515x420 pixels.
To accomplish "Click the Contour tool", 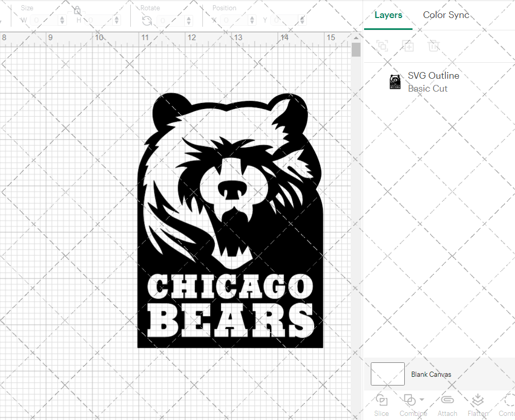I will click(x=507, y=405).
